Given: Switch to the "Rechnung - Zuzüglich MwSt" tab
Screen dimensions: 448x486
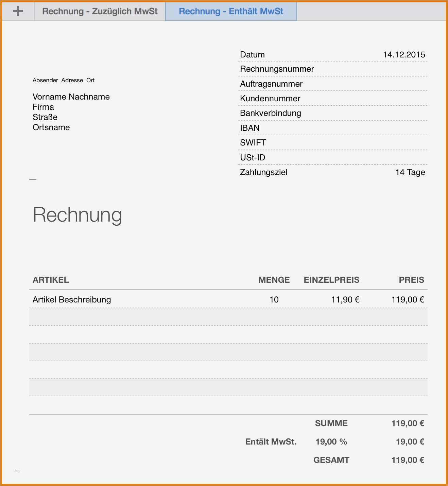Looking at the screenshot, I should pos(99,11).
